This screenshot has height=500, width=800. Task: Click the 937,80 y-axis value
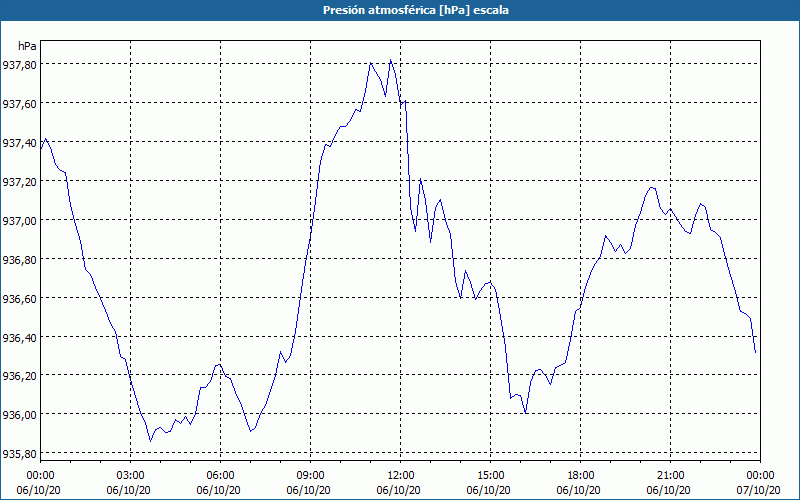19,65
